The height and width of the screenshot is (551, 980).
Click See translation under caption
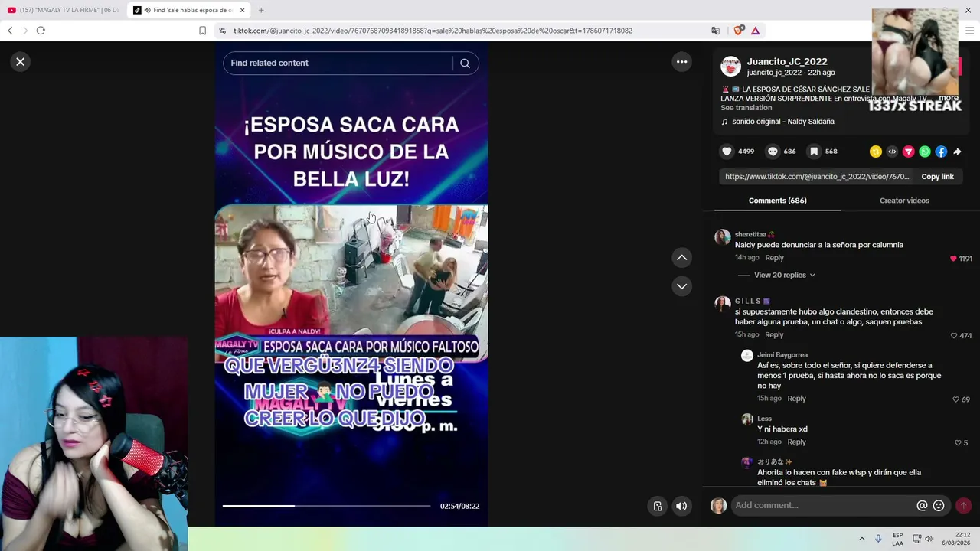point(746,108)
